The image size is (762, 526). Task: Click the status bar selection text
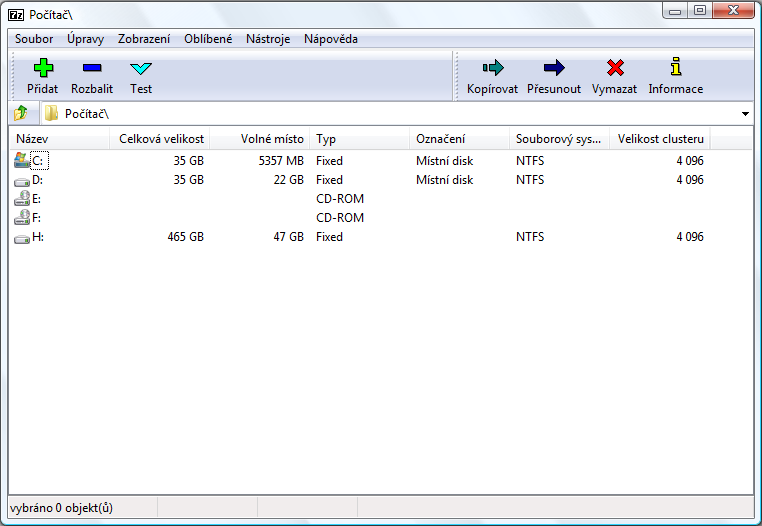point(61,508)
